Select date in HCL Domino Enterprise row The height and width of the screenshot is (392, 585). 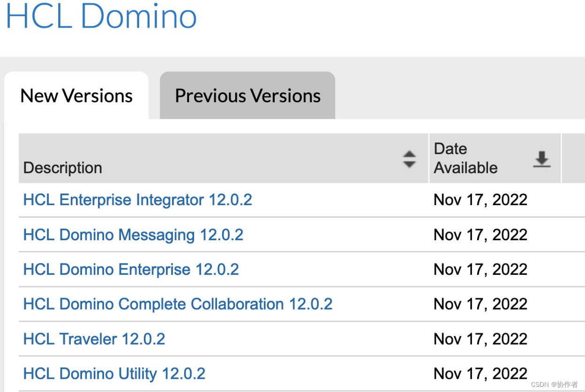tap(480, 269)
